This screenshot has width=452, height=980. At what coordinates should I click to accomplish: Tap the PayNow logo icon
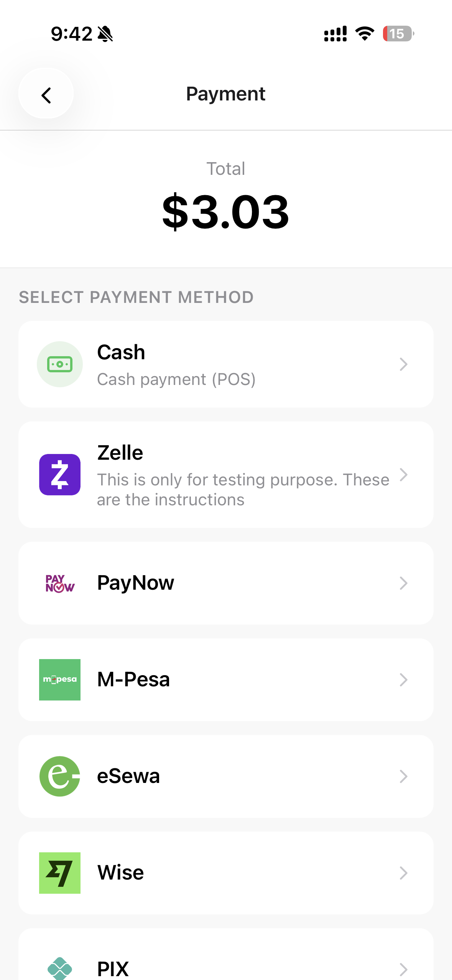60,583
